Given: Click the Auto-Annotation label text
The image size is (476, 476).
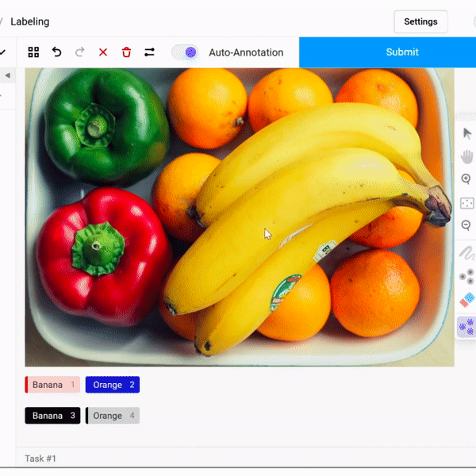Looking at the screenshot, I should (246, 52).
